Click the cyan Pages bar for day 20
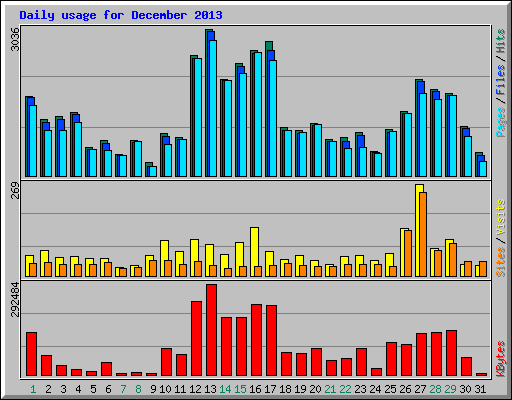 tap(318, 150)
